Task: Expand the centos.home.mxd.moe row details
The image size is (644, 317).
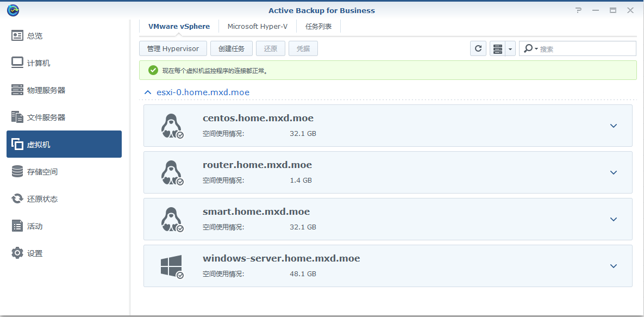Action: point(614,126)
